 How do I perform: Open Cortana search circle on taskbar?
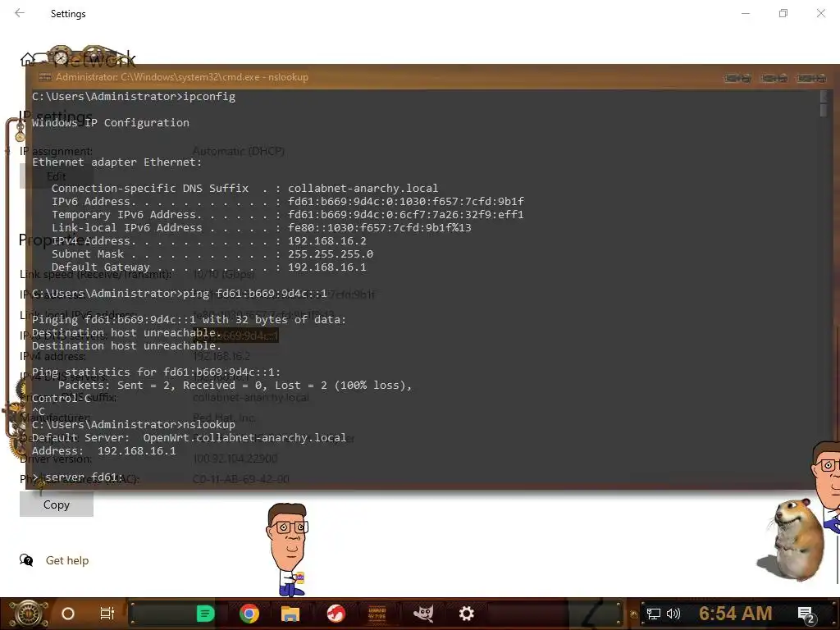pos(68,614)
